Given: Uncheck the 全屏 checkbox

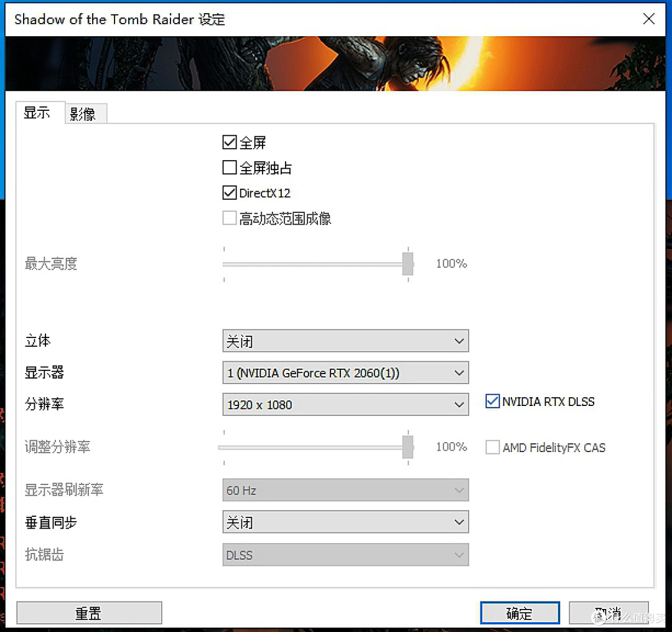Looking at the screenshot, I should [230, 142].
